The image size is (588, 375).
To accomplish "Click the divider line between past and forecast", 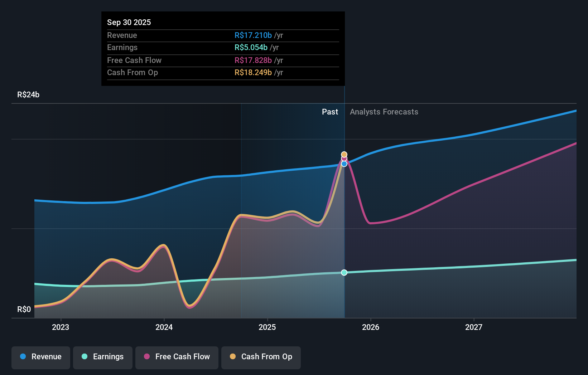I will [344, 215].
